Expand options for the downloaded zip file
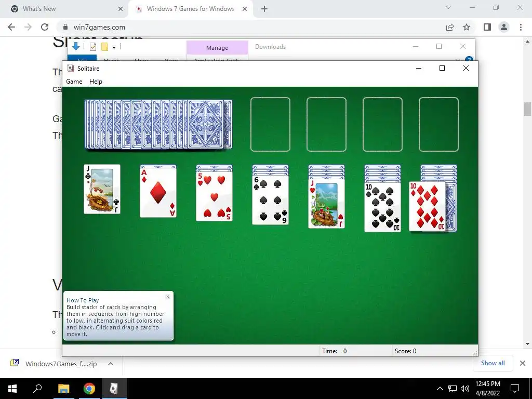 click(x=111, y=364)
